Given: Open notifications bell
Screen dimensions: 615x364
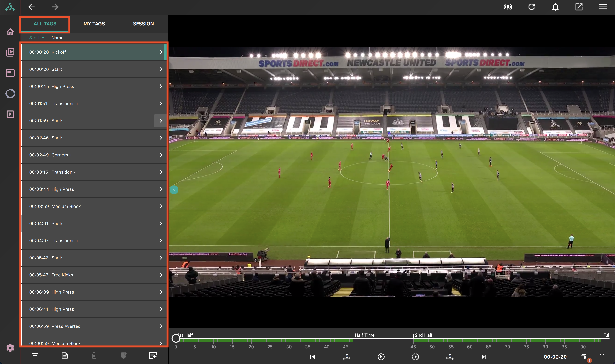Looking at the screenshot, I should 555,7.
